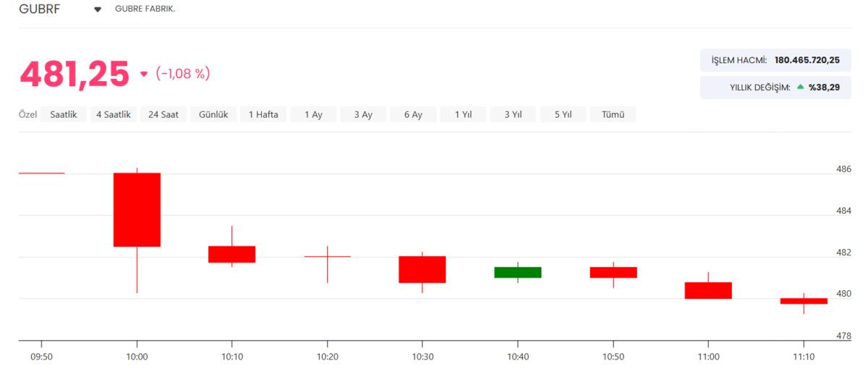
Task: Select the 3 Ay period
Action: 363,114
